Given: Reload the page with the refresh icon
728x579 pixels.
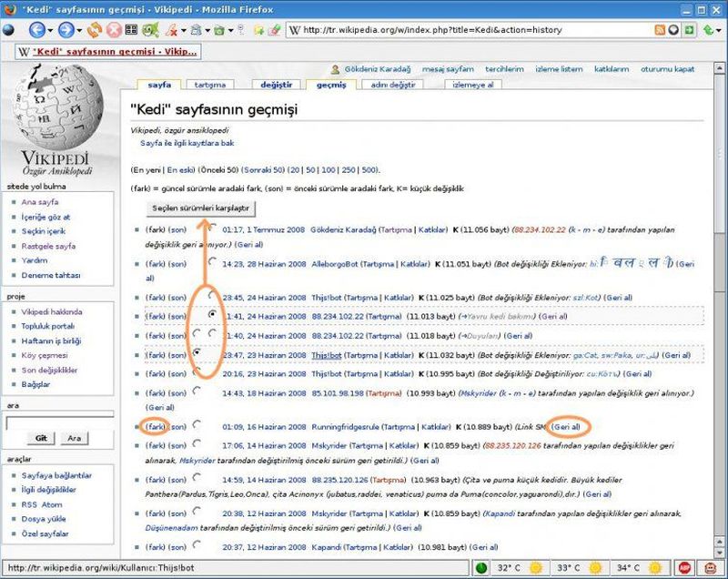Looking at the screenshot, I should (94, 30).
